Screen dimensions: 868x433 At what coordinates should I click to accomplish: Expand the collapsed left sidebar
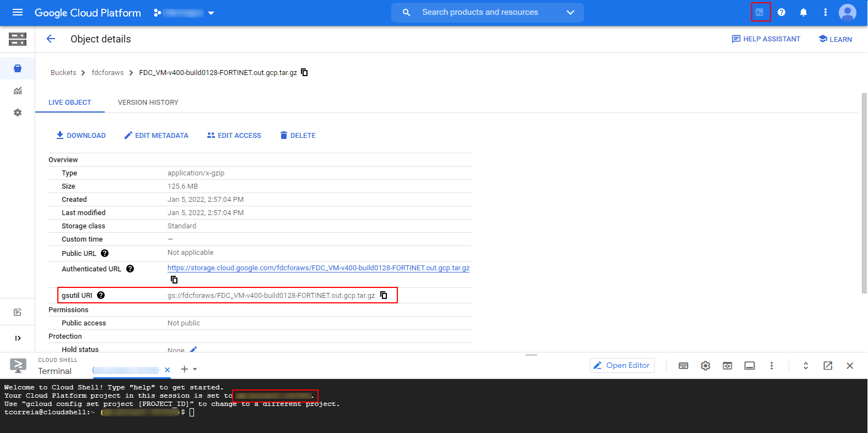(x=18, y=338)
